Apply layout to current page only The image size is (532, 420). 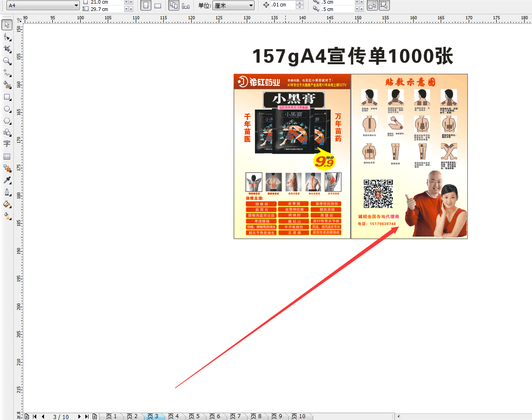tap(186, 6)
